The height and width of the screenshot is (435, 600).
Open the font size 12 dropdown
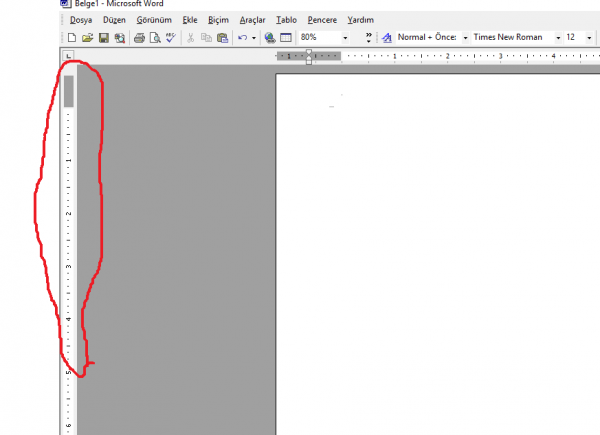coord(589,37)
